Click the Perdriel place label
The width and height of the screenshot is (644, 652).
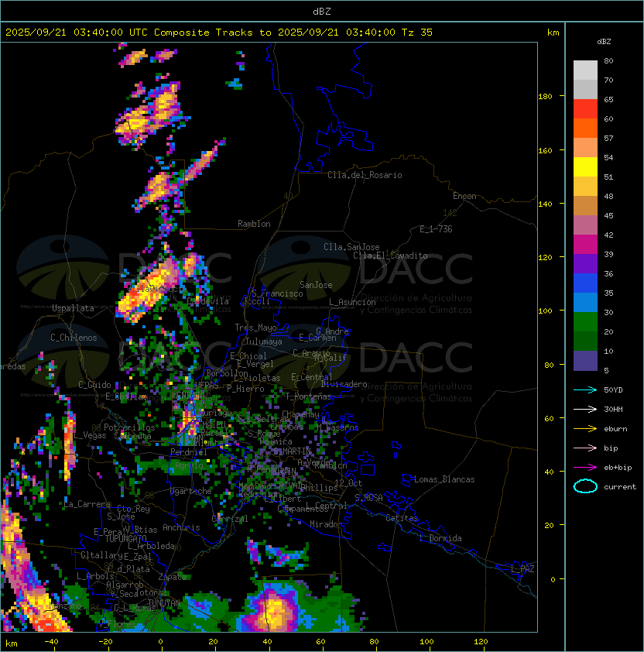tap(189, 452)
